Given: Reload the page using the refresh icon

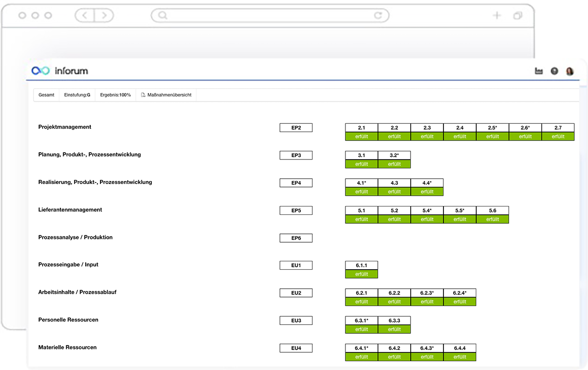Looking at the screenshot, I should pos(378,15).
